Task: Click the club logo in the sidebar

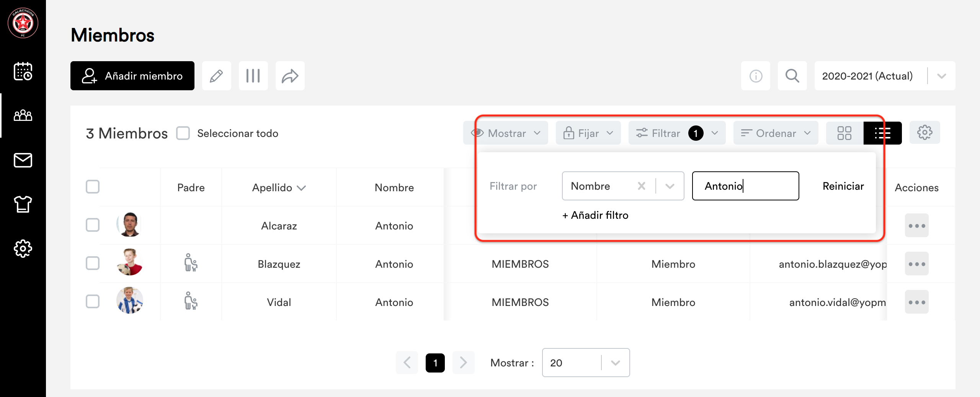Action: point(23,23)
